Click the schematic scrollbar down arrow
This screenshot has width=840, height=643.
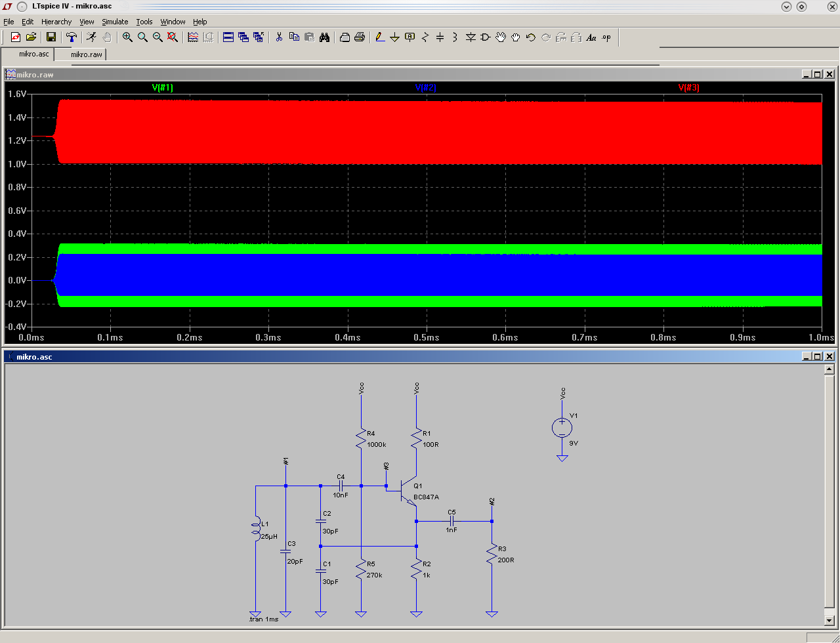829,620
